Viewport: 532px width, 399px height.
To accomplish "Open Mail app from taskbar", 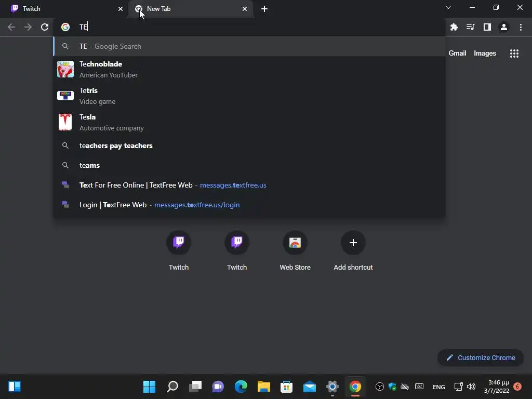I will (310, 387).
